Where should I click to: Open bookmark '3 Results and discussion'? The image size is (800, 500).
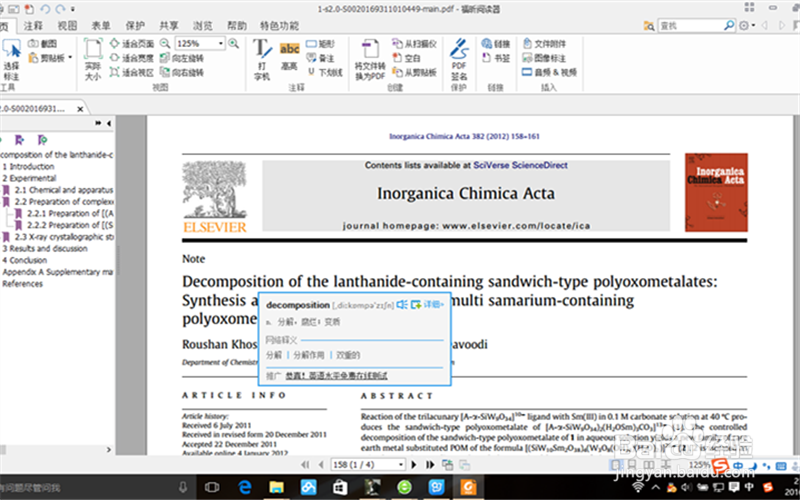tap(45, 248)
